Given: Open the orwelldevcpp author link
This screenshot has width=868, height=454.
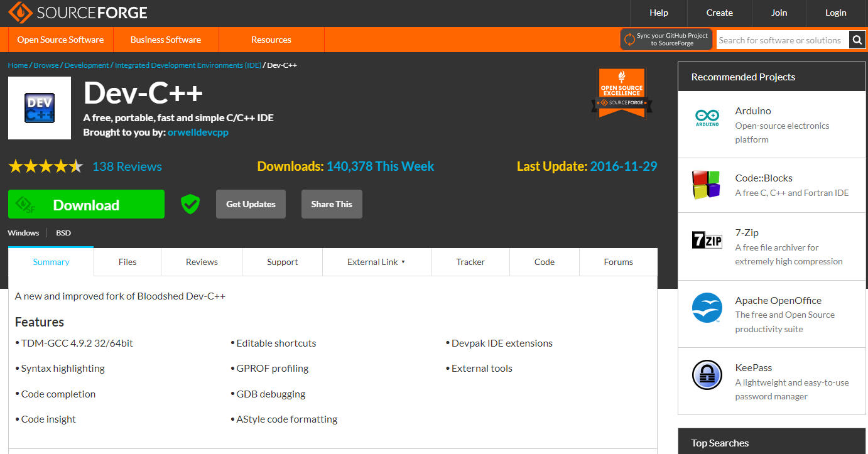Looking at the screenshot, I should tap(198, 132).
